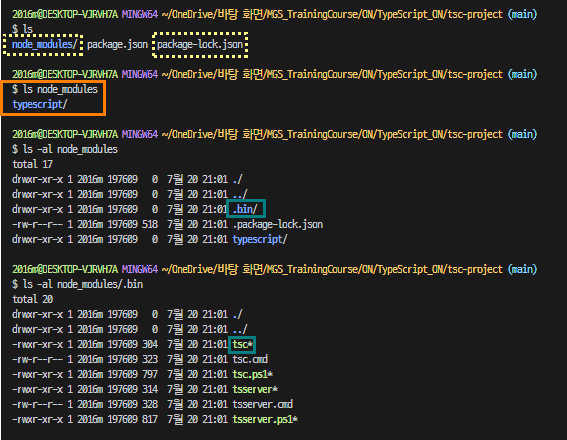Click the package.json file name
This screenshot has height=440, width=567.
pos(117,44)
